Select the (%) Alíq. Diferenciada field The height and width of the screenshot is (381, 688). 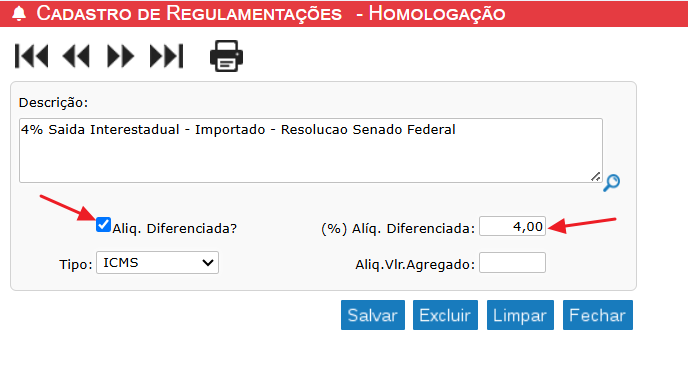(x=512, y=226)
